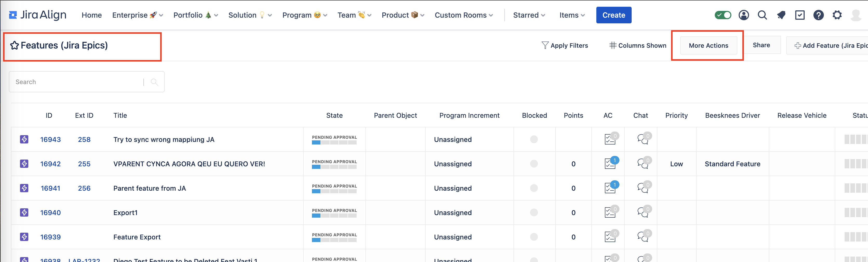
Task: Click feature type icon for row 16940
Action: pyautogui.click(x=24, y=212)
